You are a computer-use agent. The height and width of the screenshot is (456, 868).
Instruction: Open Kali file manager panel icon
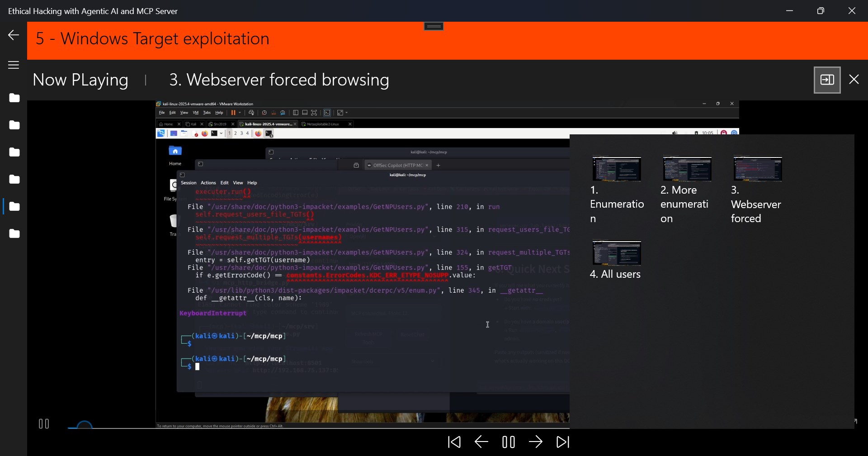(x=184, y=133)
